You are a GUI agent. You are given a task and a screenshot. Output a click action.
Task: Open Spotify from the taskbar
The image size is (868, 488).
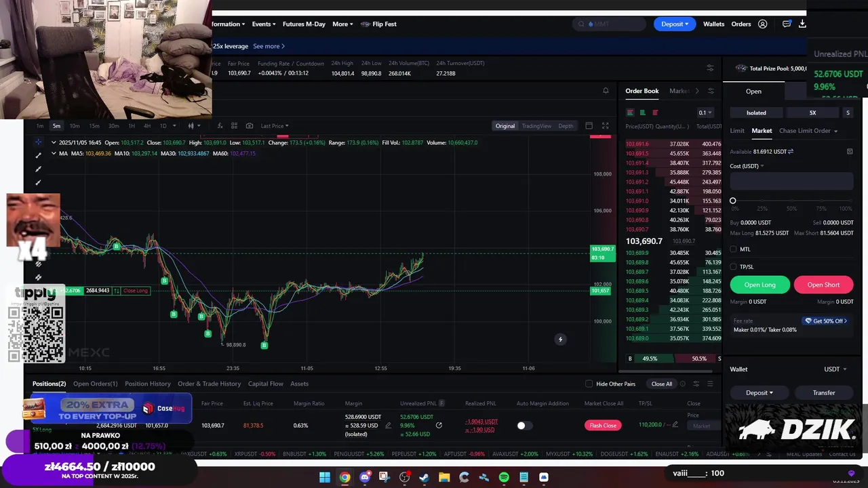[504, 477]
